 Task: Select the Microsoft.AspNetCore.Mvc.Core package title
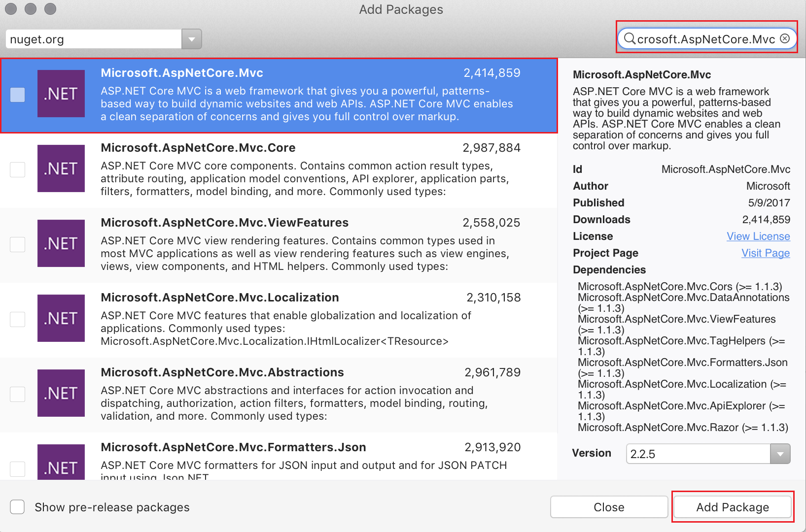point(198,148)
